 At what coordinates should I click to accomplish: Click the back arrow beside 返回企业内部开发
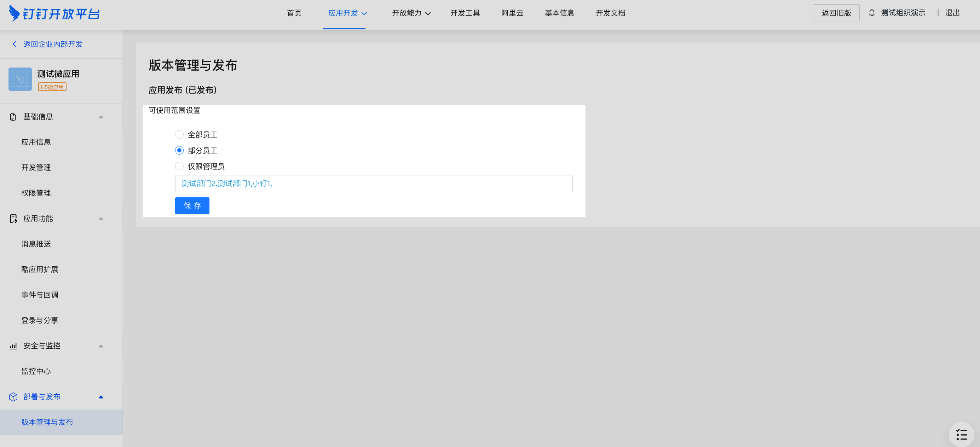pos(15,44)
